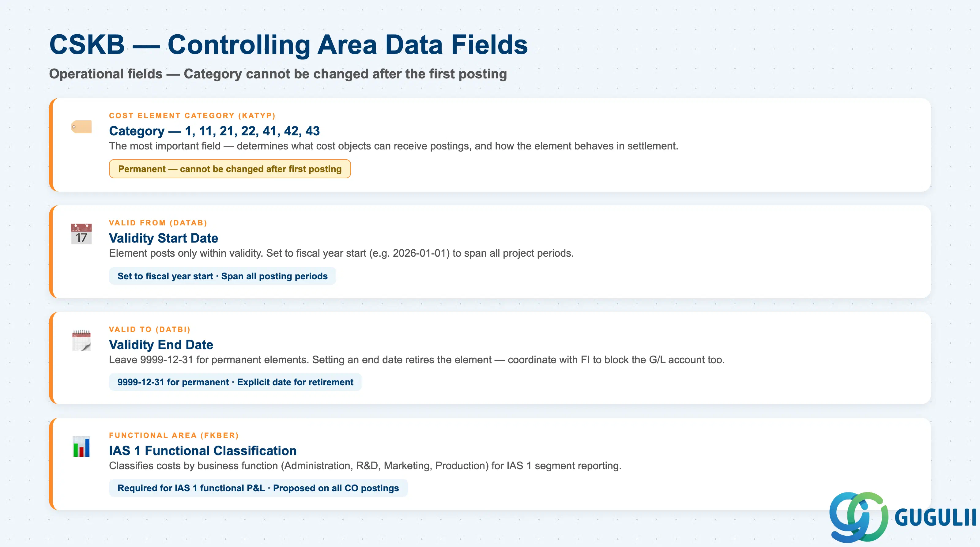Click the GUGULII swirl logo icon
980x547 pixels.
click(x=859, y=517)
